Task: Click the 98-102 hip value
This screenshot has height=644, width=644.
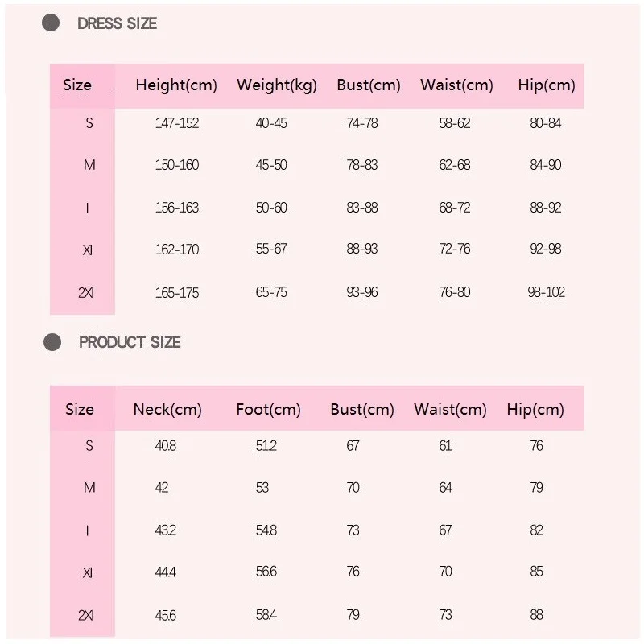Action: [x=546, y=292]
